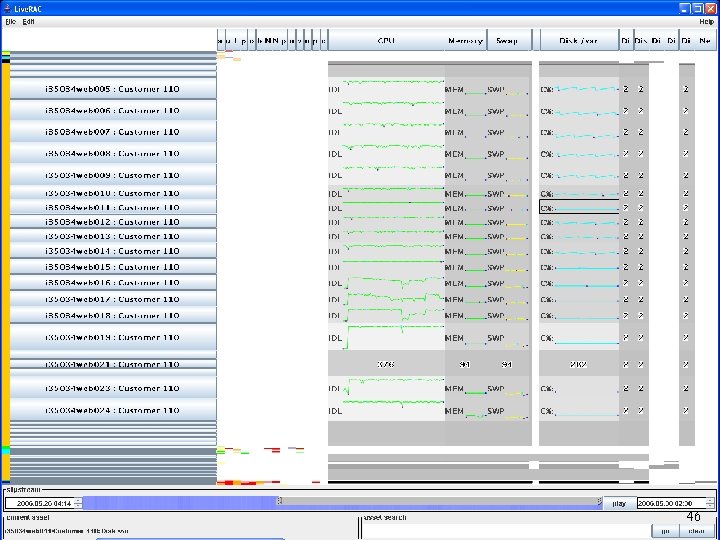Select row i35034web019 : Customer 110
The height and width of the screenshot is (540, 720).
(x=113, y=337)
